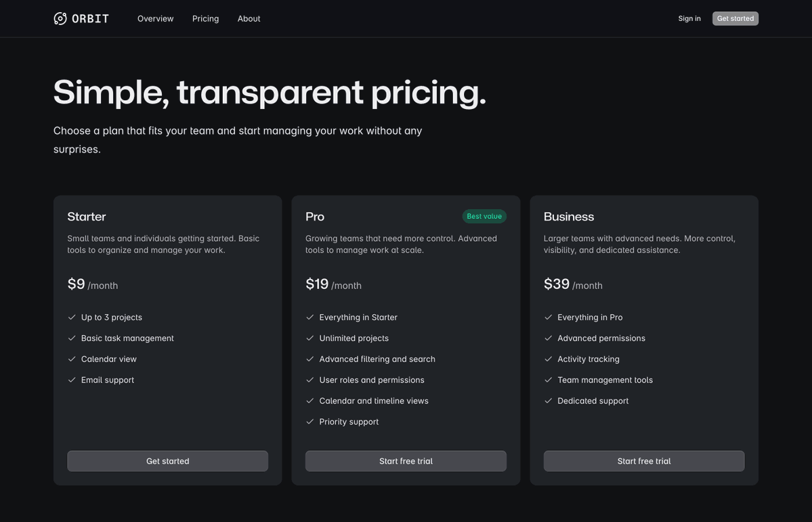Click the Advanced filtering and search text
812x522 pixels.
click(377, 359)
